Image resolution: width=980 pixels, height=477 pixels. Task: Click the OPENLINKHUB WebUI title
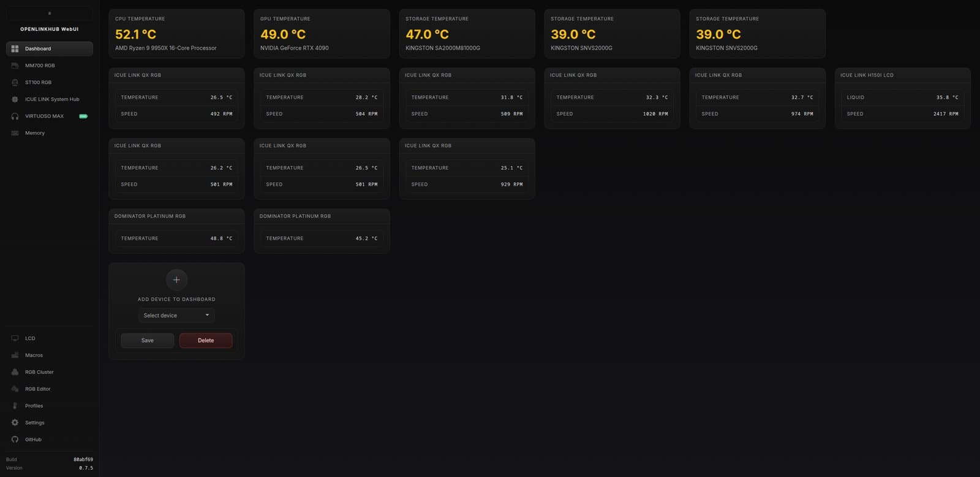coord(50,29)
